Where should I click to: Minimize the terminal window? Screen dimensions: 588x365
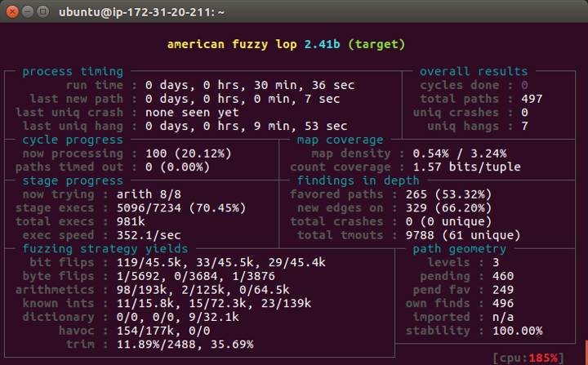tap(28, 11)
